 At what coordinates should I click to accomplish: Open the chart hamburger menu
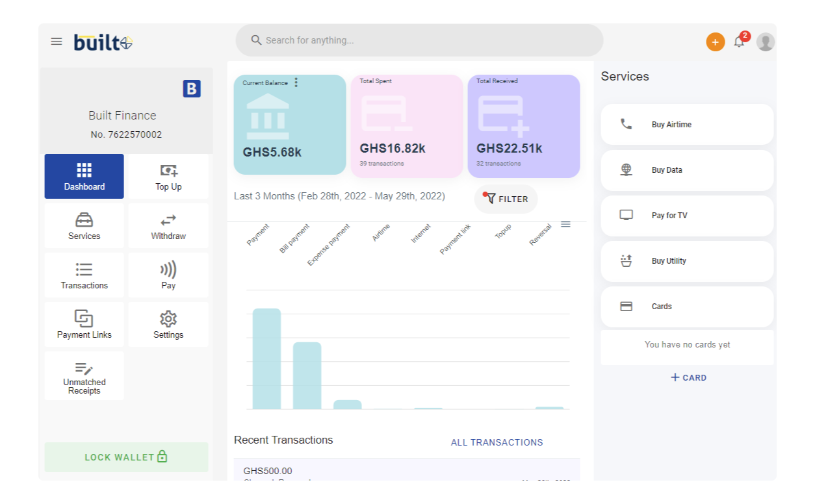click(x=565, y=224)
